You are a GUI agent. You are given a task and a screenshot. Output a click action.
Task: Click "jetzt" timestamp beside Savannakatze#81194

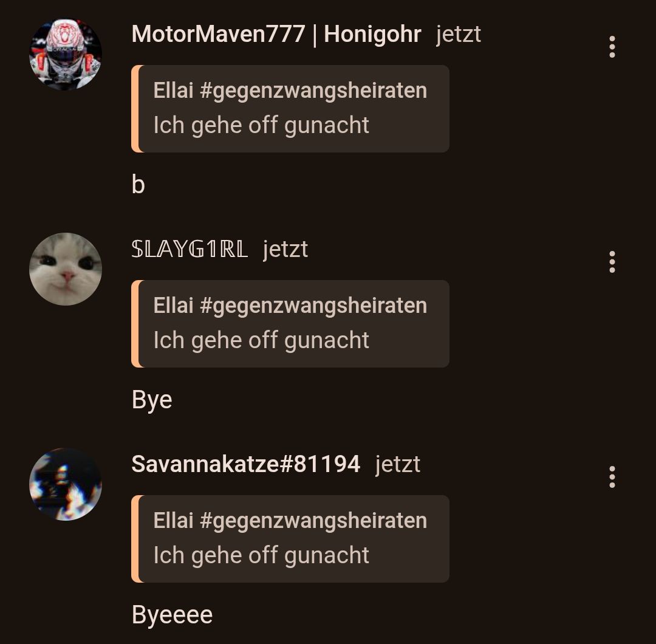coord(397,465)
